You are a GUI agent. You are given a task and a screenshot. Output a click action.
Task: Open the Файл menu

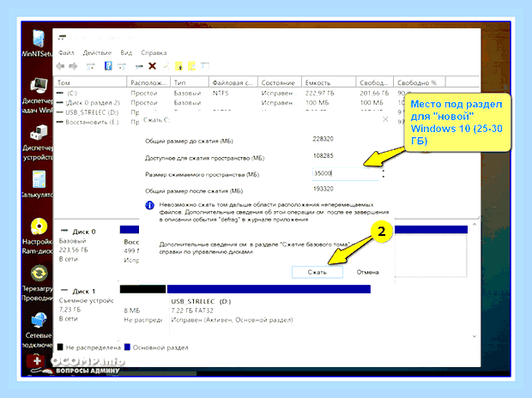(66, 52)
